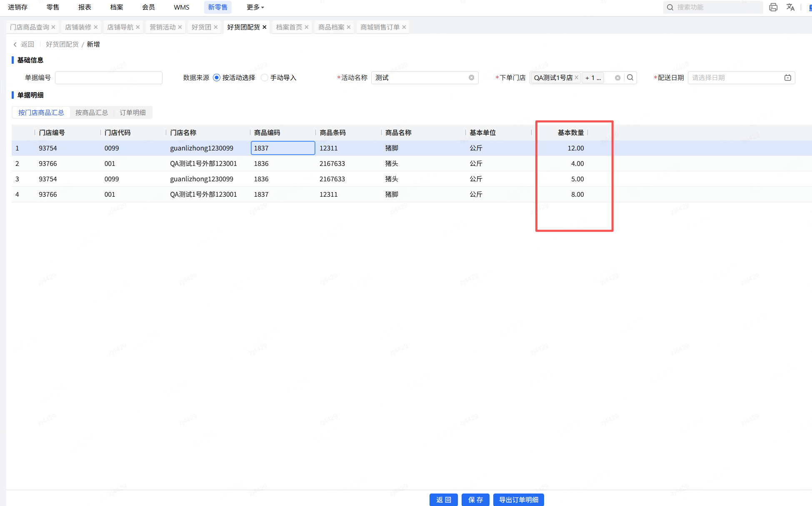The width and height of the screenshot is (812, 506).
Task: Select the 按活动选择 radio button
Action: tap(217, 78)
